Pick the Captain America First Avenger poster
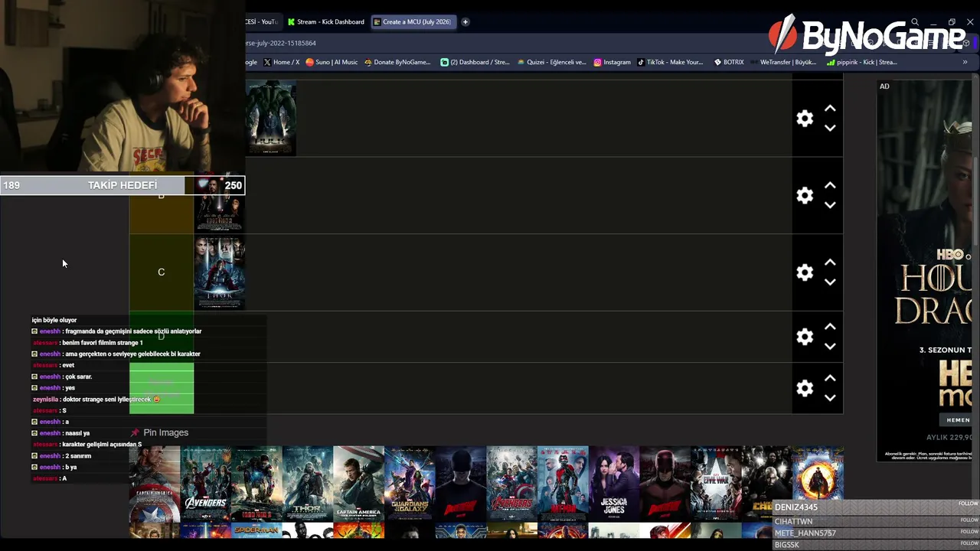 pyautogui.click(x=154, y=484)
